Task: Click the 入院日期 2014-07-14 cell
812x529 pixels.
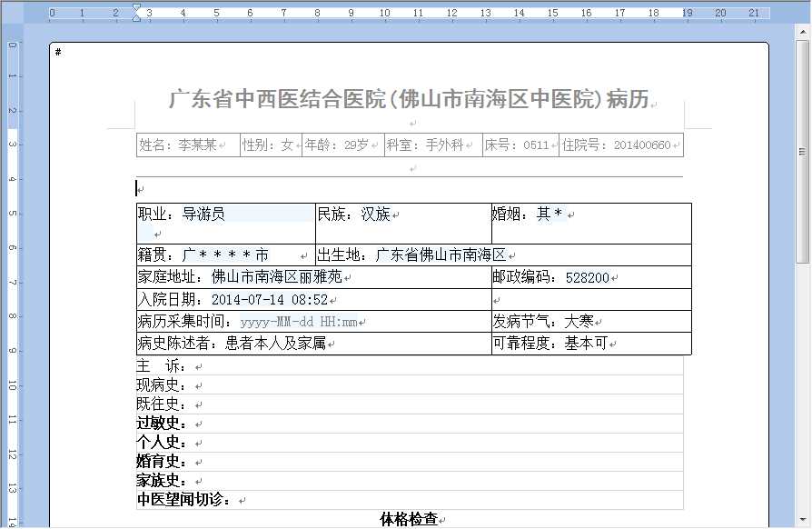Action: click(314, 299)
